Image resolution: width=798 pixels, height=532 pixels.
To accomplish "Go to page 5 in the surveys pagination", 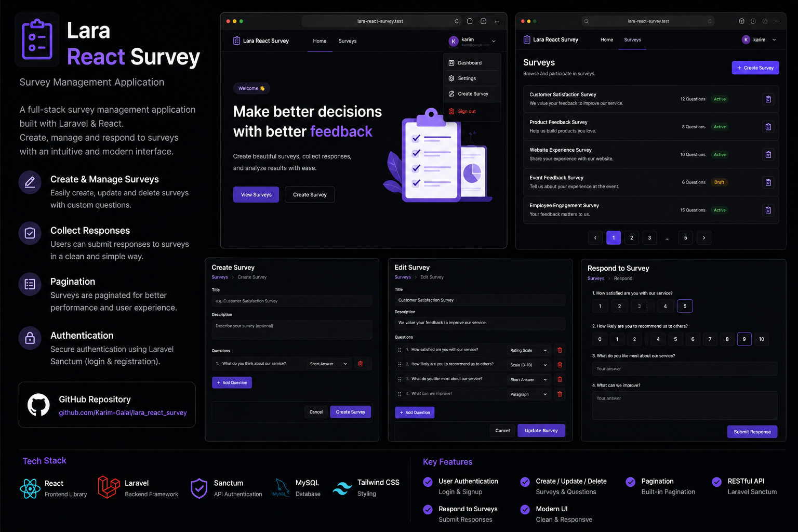I will [x=685, y=238].
